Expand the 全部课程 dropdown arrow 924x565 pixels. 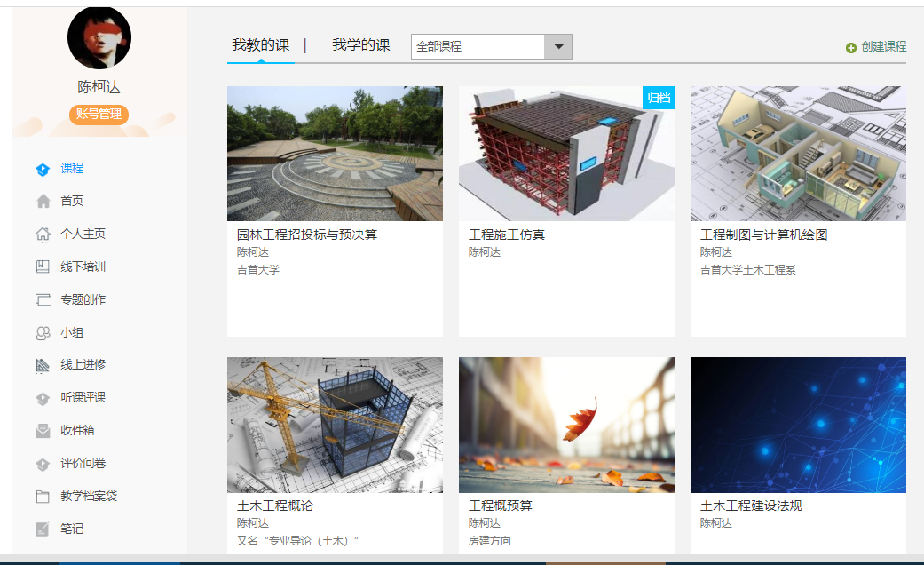click(558, 46)
